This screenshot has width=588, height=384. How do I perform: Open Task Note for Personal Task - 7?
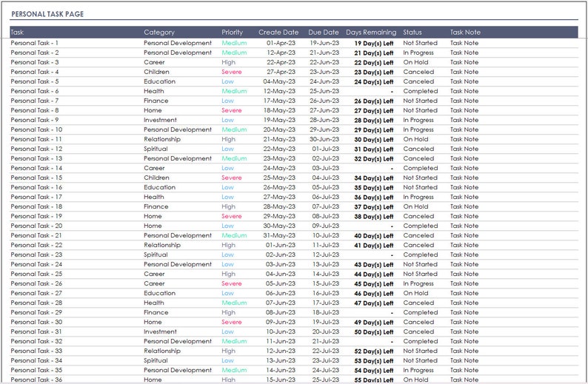[x=464, y=101]
